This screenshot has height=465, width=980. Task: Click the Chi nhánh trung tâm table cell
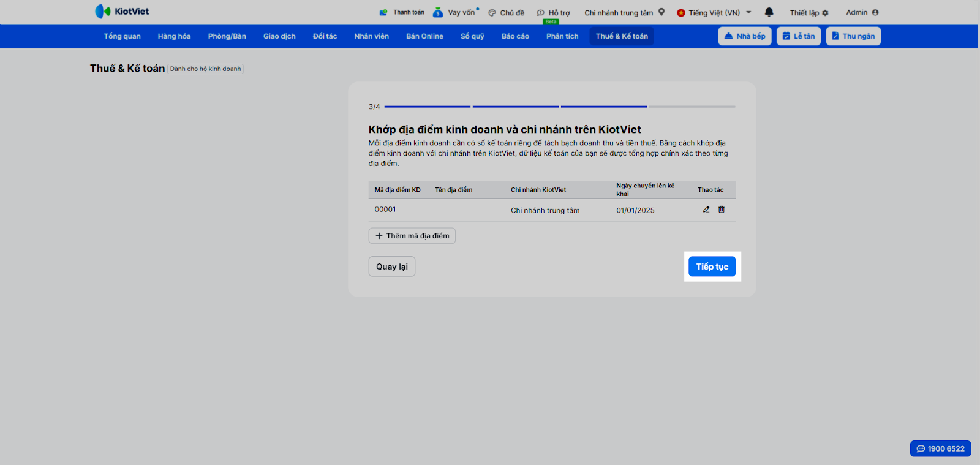[x=545, y=210]
